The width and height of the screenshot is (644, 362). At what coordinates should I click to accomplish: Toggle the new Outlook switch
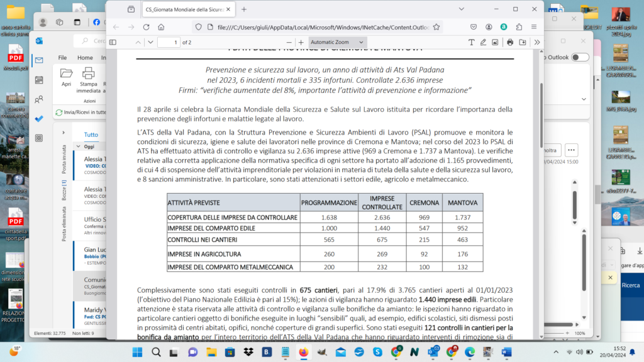(x=580, y=57)
